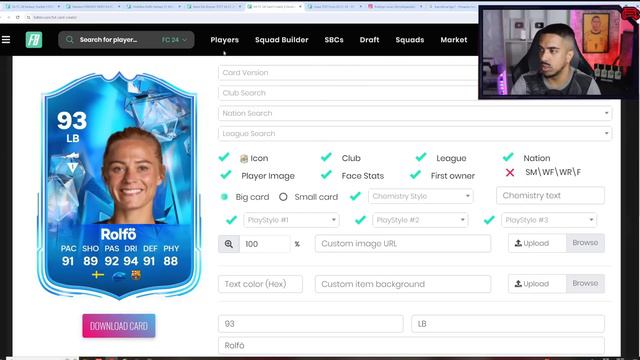Click the DOWNLOAD CARD button
This screenshot has width=640, height=360.
(x=119, y=326)
